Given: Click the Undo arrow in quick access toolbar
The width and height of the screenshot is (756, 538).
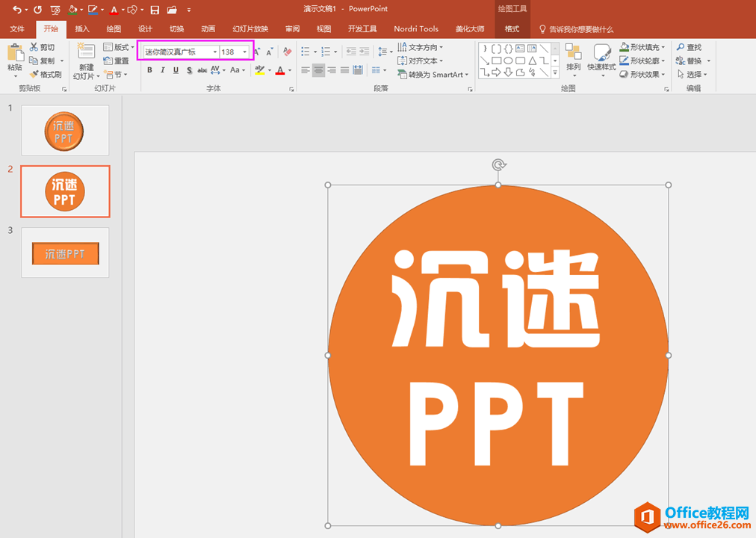Looking at the screenshot, I should [16, 10].
